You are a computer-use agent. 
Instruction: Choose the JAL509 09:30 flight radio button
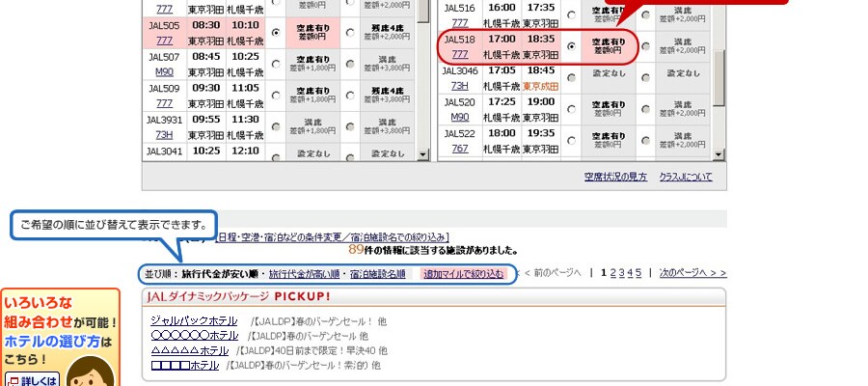(x=277, y=95)
